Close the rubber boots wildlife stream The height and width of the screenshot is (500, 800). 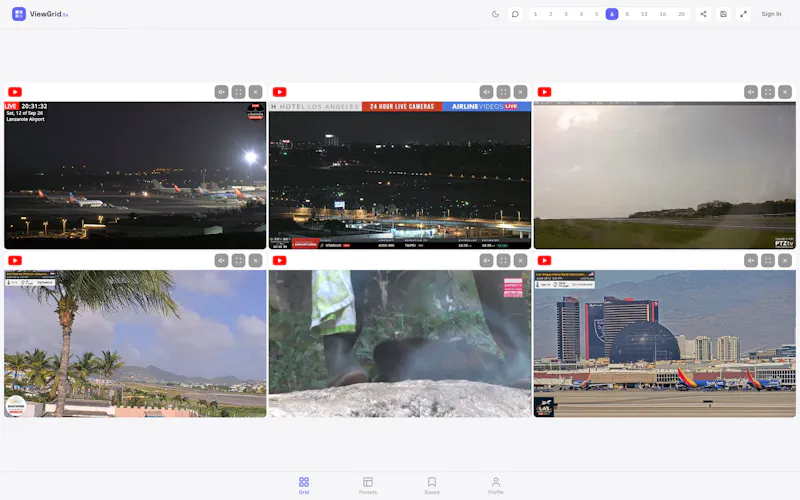pyautogui.click(x=520, y=260)
